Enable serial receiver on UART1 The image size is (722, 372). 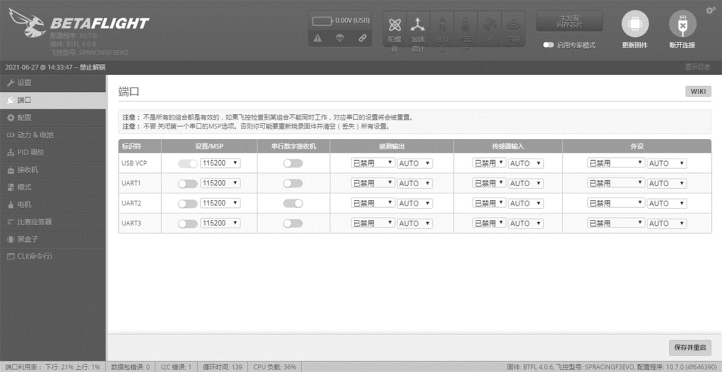coord(293,184)
